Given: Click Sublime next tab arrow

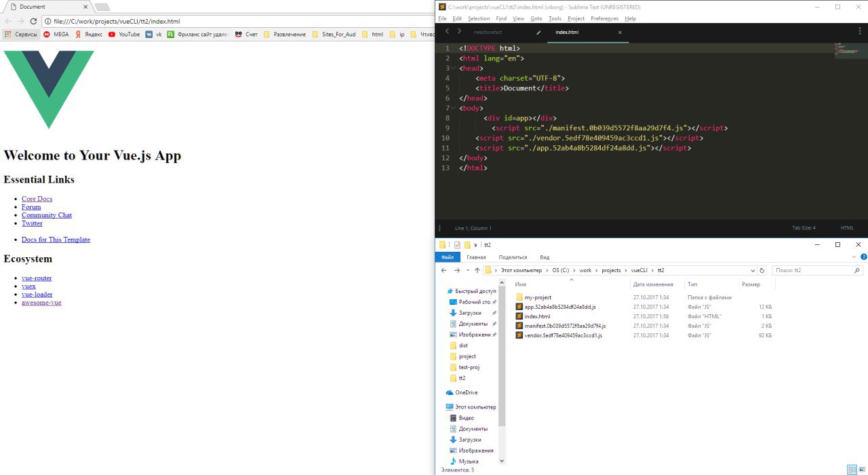Looking at the screenshot, I should click(459, 31).
